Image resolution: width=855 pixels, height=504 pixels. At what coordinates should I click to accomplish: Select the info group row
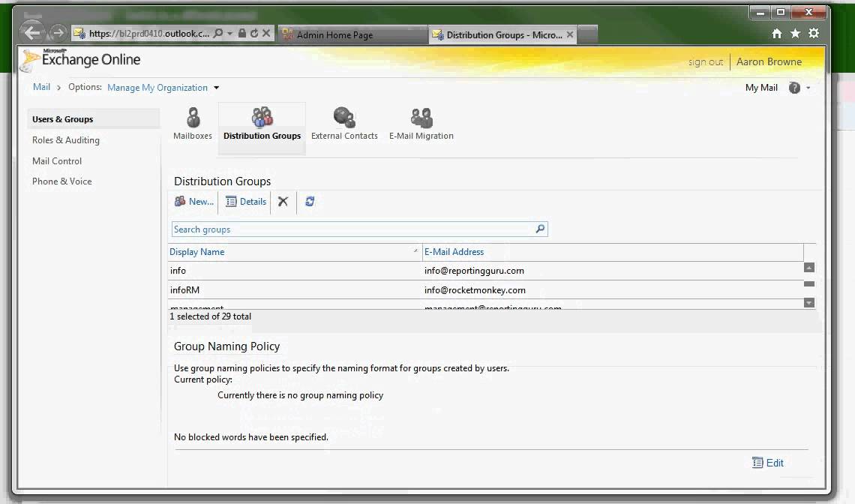pos(485,271)
